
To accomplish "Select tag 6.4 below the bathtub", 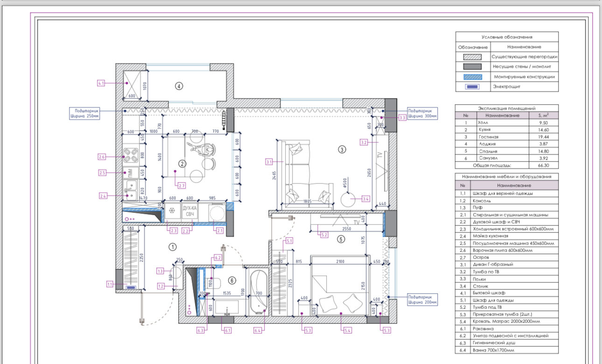I will click(258, 330).
